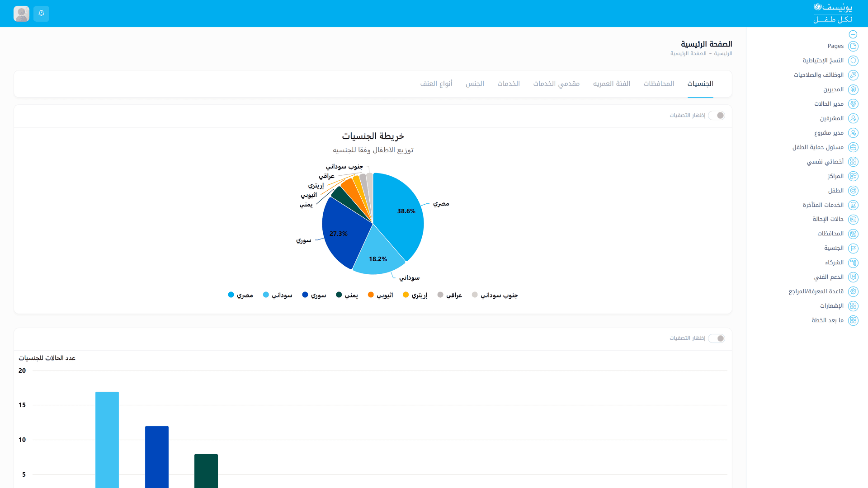Switch to the الفئة العمريه tab

(612, 84)
